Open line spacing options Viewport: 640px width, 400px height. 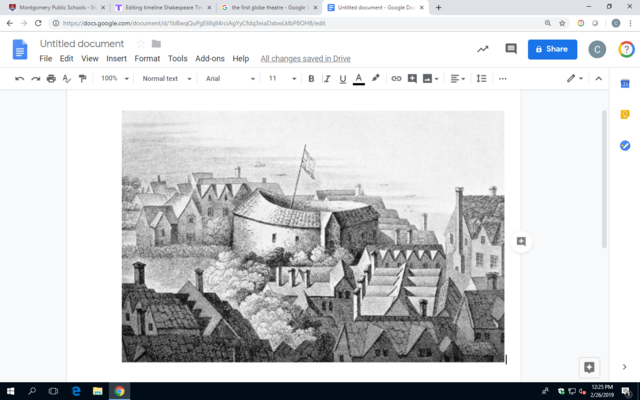tap(482, 78)
